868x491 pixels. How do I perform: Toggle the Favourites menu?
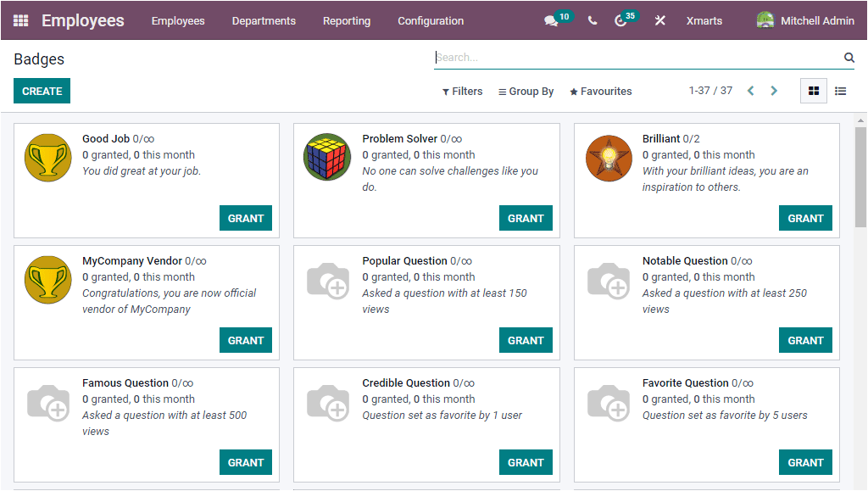pyautogui.click(x=600, y=91)
